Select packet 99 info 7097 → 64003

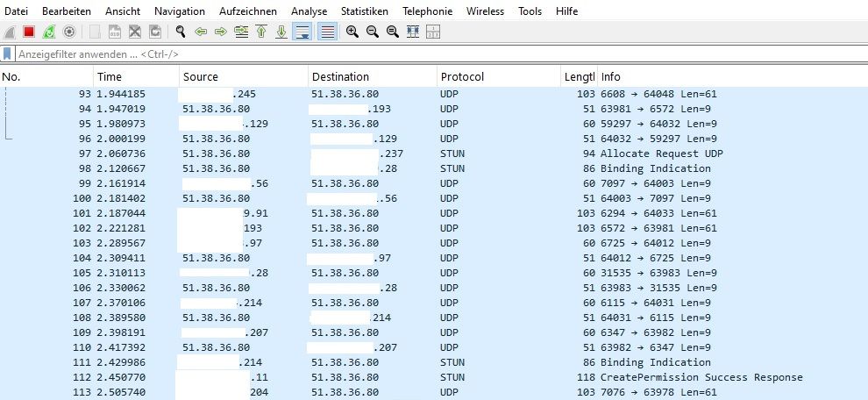tap(434, 183)
